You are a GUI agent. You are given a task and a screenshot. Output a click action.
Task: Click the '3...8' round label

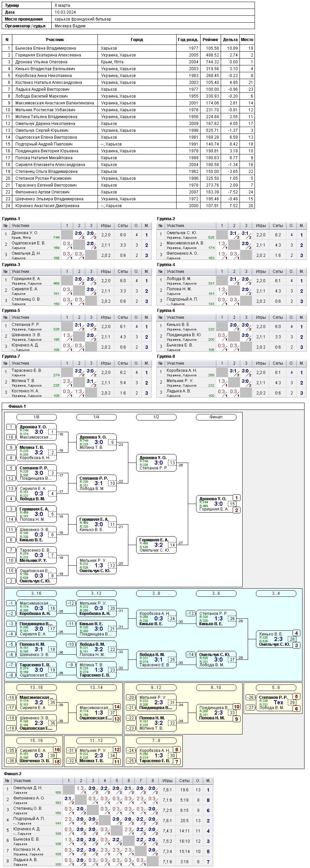tap(156, 593)
